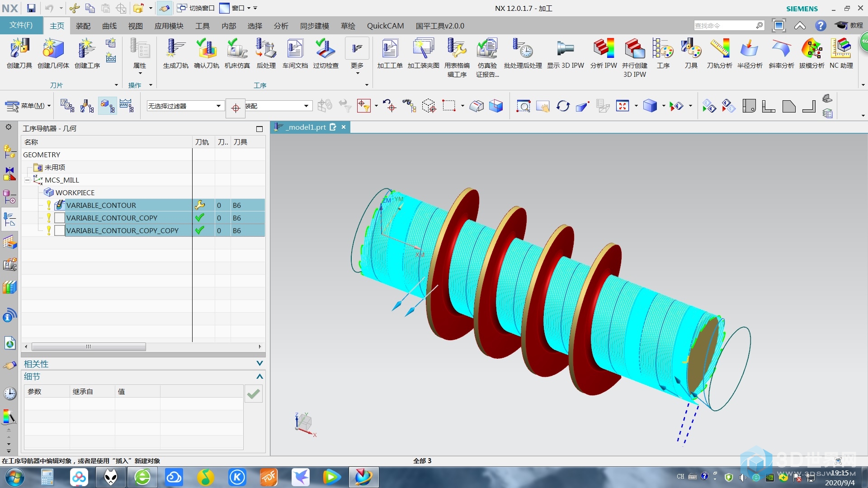Click the 用表格编辑工序 button

pos(457,58)
